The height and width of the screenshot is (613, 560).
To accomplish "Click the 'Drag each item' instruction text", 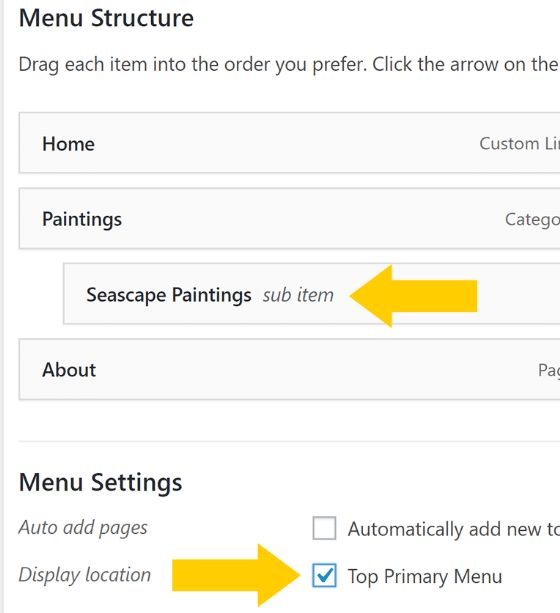I will pos(289,65).
